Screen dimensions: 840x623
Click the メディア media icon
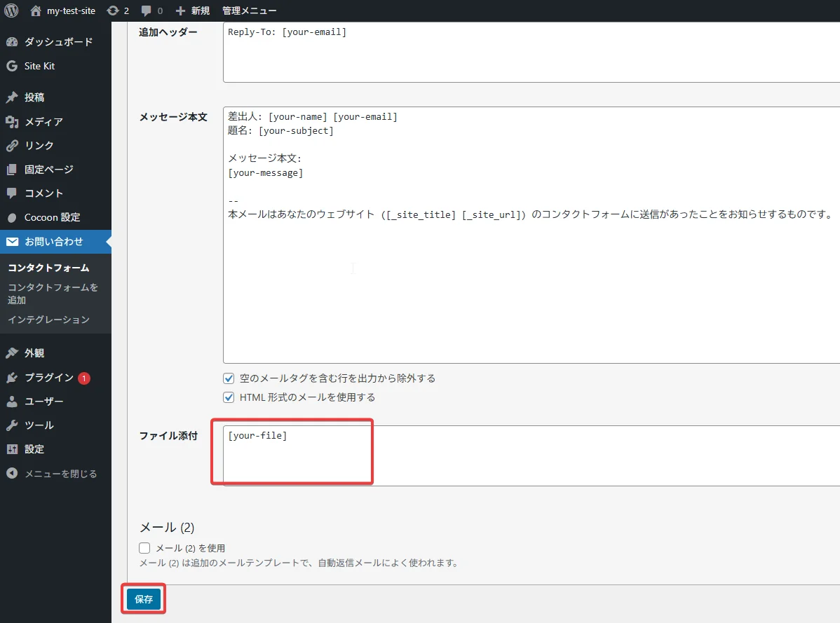(12, 121)
